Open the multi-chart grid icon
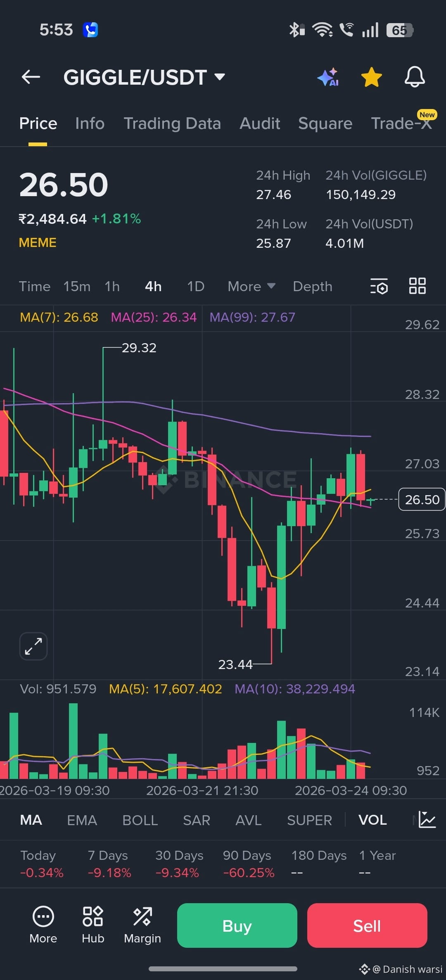Viewport: 446px width, 980px height. point(417,286)
